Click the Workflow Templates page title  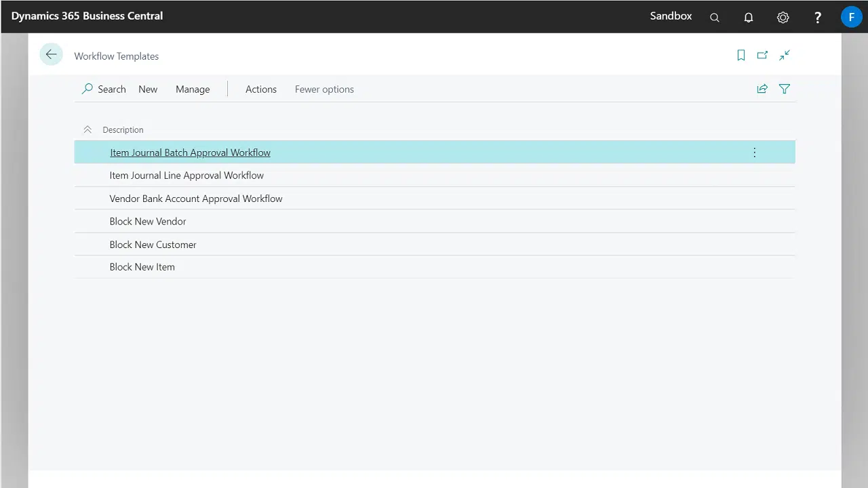tap(117, 56)
